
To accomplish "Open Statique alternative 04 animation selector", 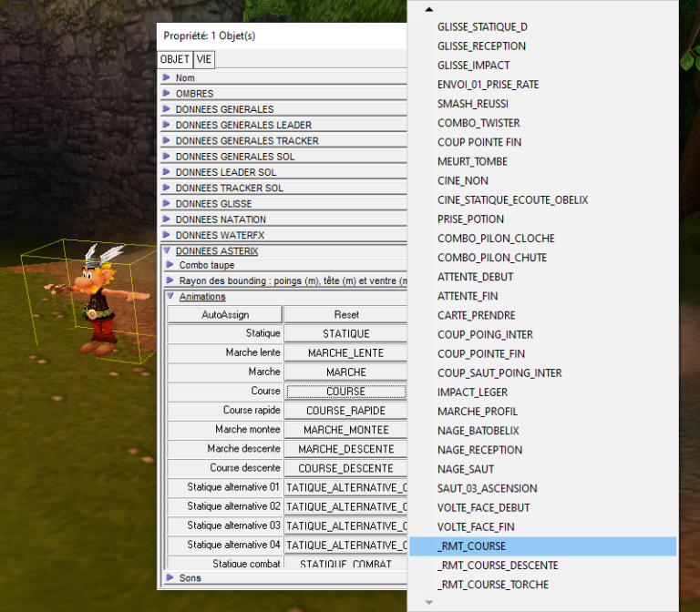I will [345, 546].
